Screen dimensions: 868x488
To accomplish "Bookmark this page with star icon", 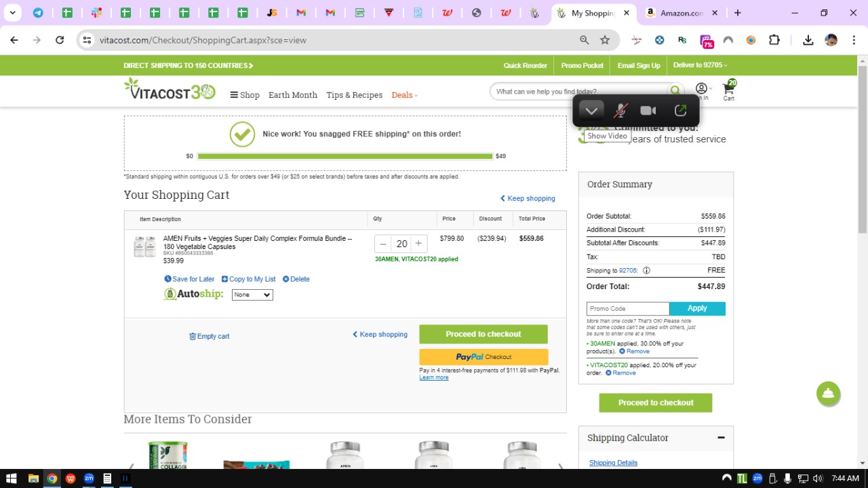I will pyautogui.click(x=605, y=40).
